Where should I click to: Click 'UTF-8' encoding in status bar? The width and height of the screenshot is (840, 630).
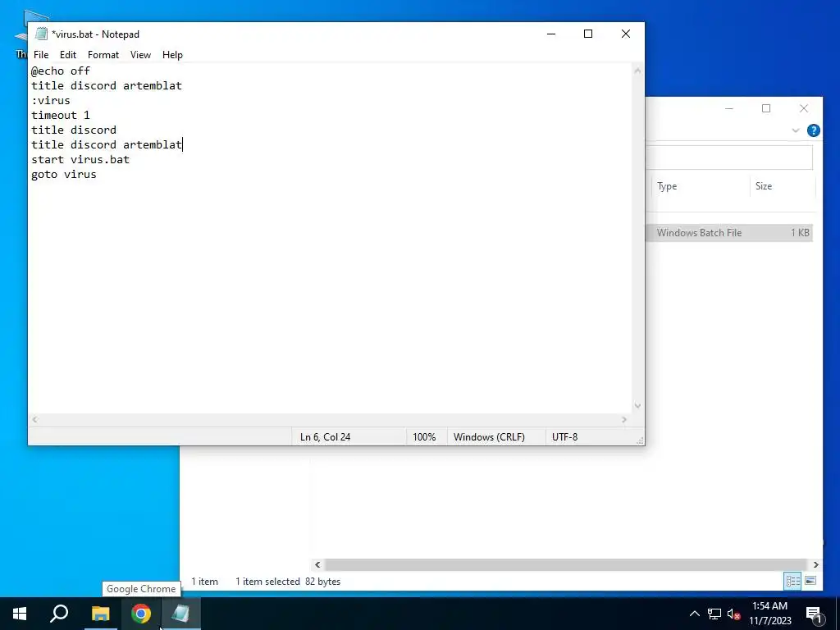click(564, 437)
